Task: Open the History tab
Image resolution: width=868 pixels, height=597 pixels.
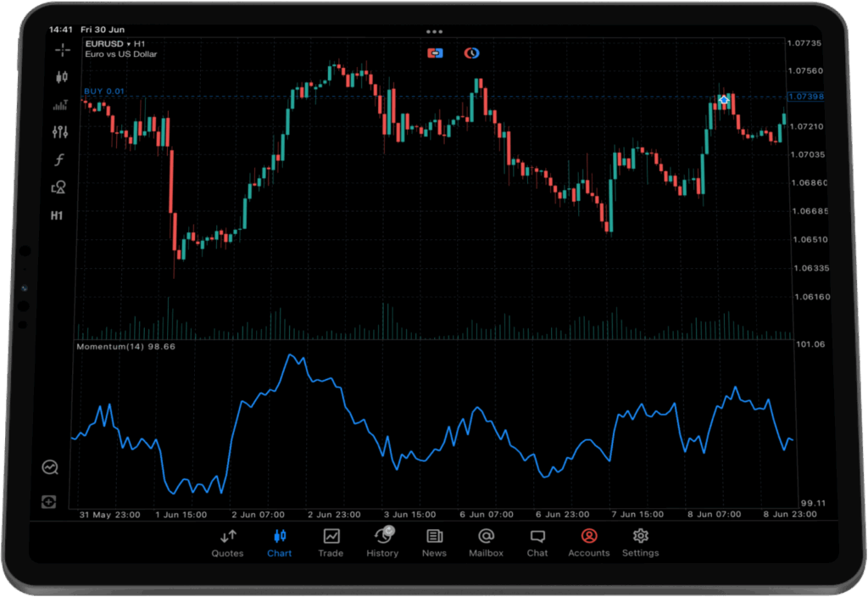Action: point(382,544)
